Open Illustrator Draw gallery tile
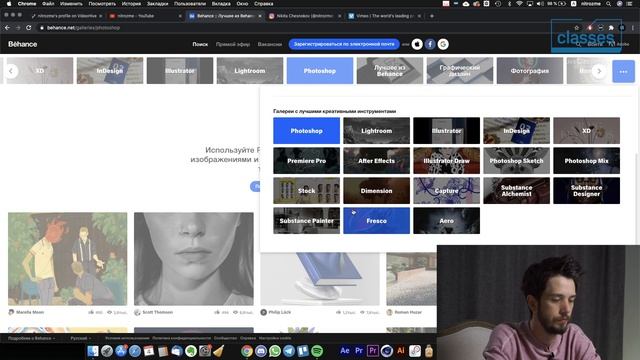 click(x=447, y=161)
